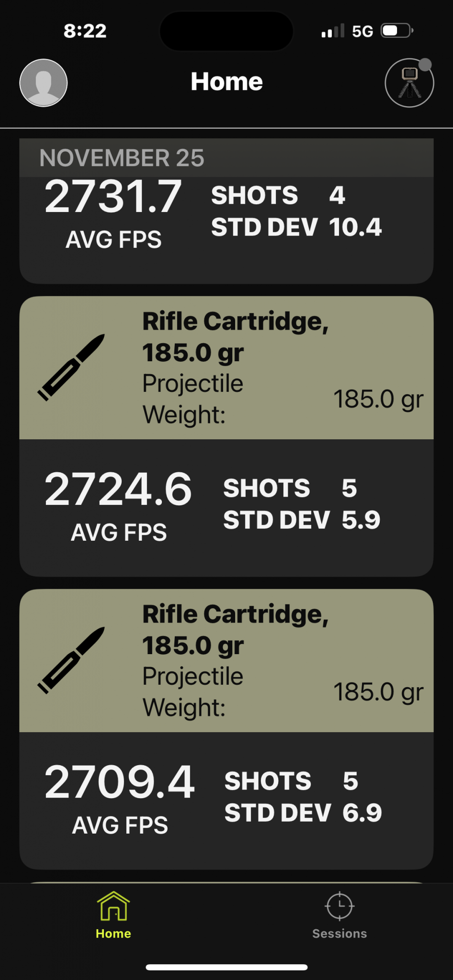Screen dimensions: 453x980
Task: Tap STD DEV 5.9 statistic
Action: (302, 520)
